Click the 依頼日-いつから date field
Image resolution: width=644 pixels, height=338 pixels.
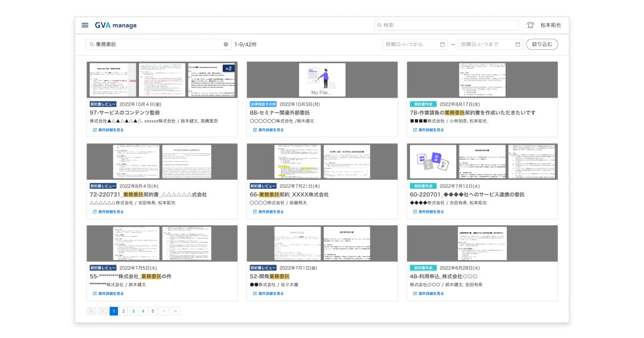click(415, 45)
